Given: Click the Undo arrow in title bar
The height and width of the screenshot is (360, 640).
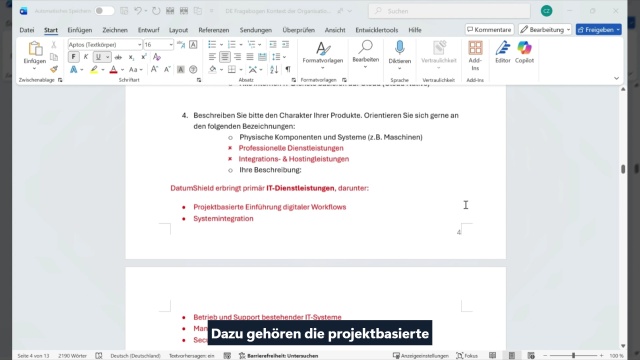Looking at the screenshot, I should coord(138,11).
